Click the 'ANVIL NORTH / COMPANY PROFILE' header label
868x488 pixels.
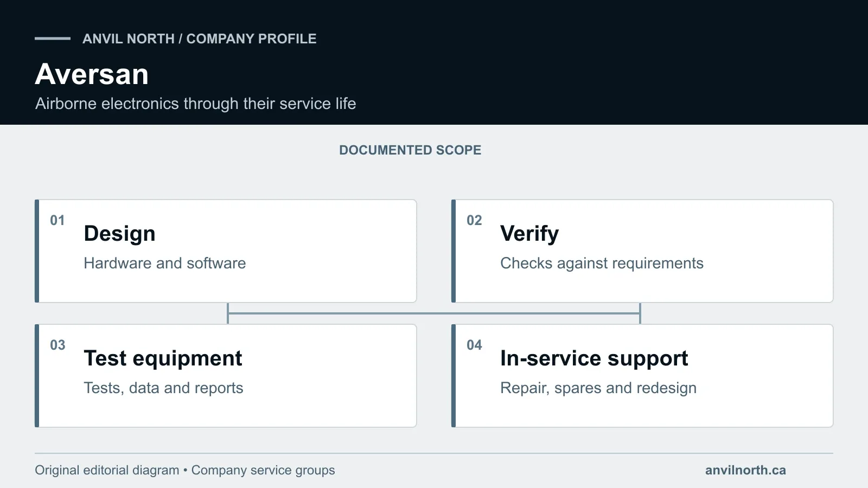pyautogui.click(x=200, y=39)
